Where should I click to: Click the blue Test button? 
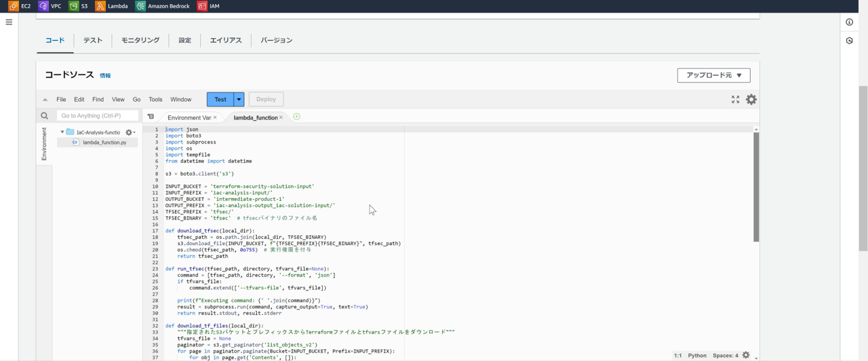(x=220, y=99)
